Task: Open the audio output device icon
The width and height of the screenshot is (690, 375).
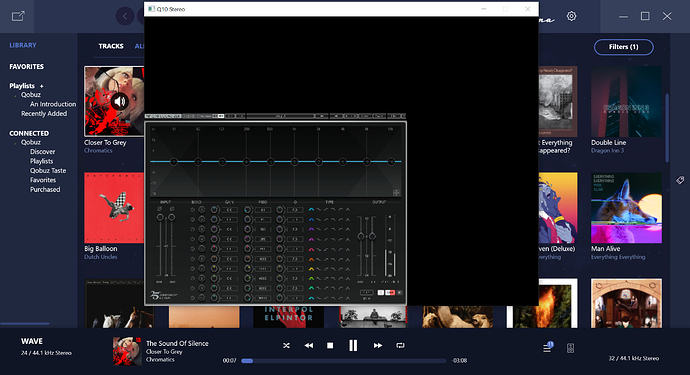Action: point(570,348)
